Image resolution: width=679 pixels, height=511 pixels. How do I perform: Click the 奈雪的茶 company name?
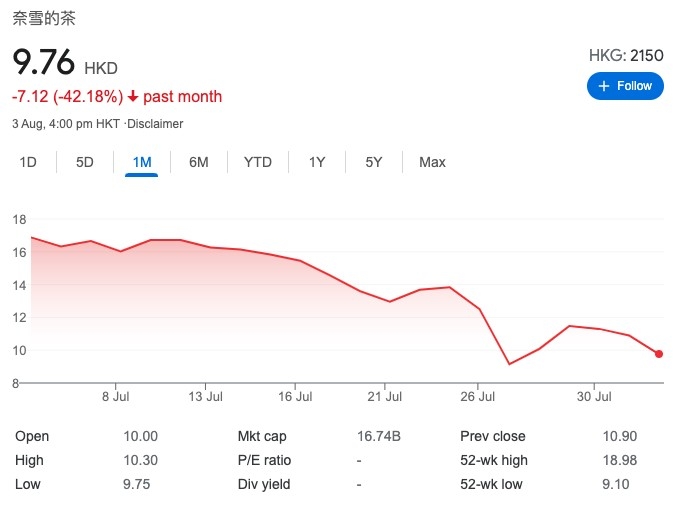44,18
